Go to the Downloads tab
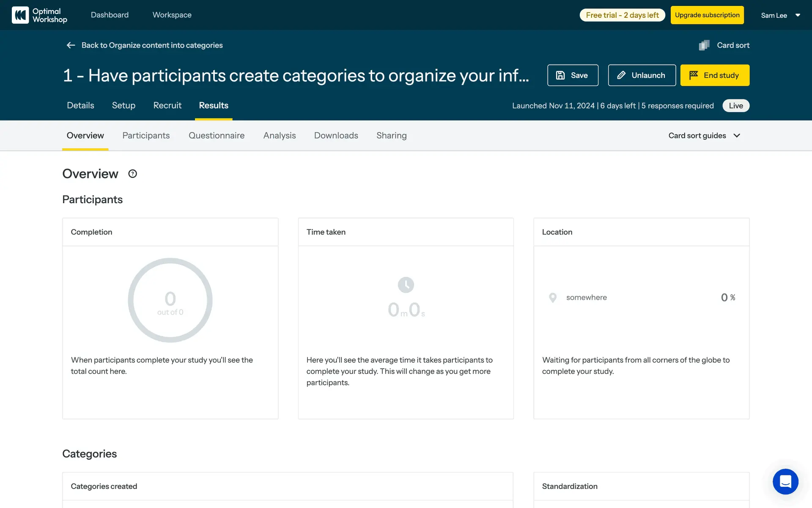Image resolution: width=812 pixels, height=508 pixels. click(336, 135)
